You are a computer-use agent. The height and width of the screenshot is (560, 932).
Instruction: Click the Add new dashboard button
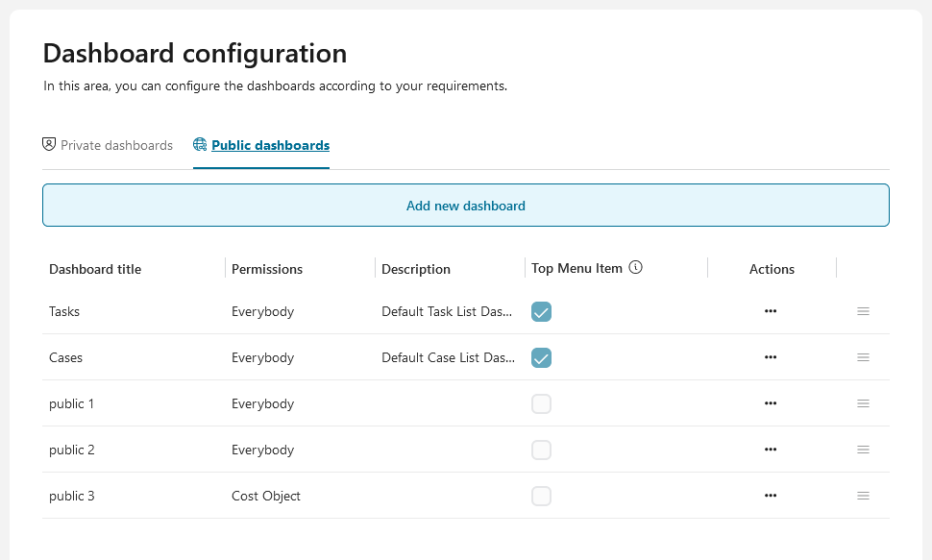point(465,206)
